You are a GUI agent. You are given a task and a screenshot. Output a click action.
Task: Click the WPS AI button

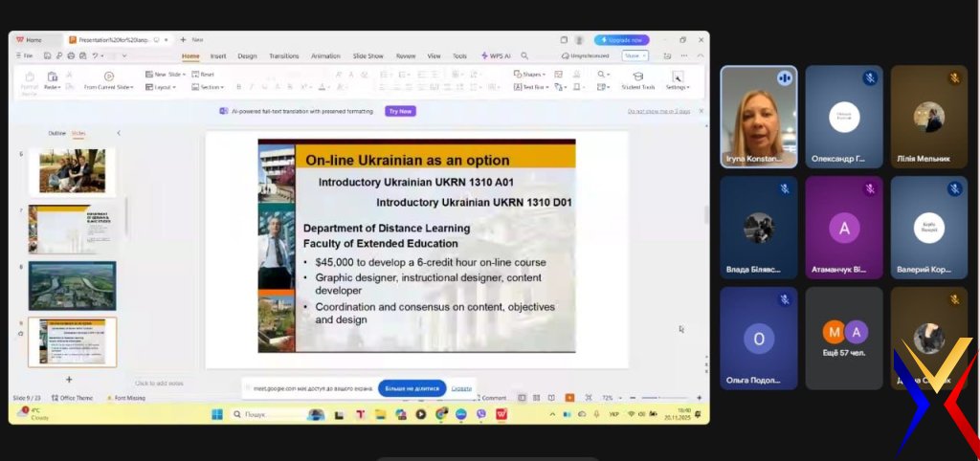[x=495, y=55]
